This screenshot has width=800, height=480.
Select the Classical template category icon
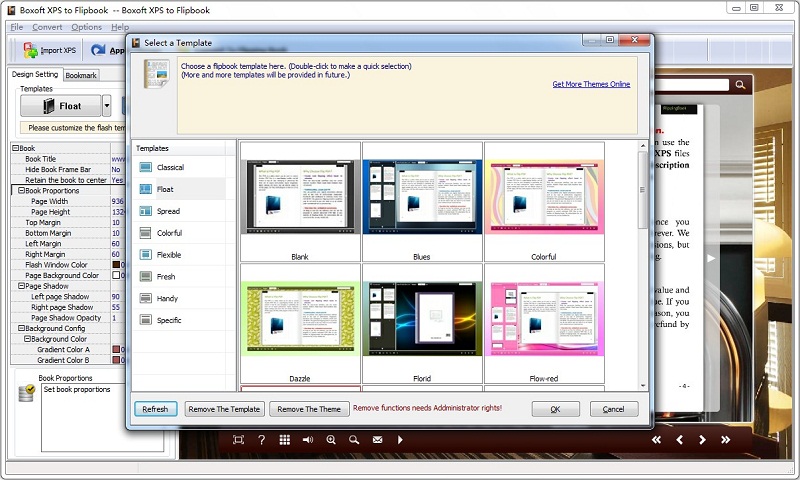145,167
